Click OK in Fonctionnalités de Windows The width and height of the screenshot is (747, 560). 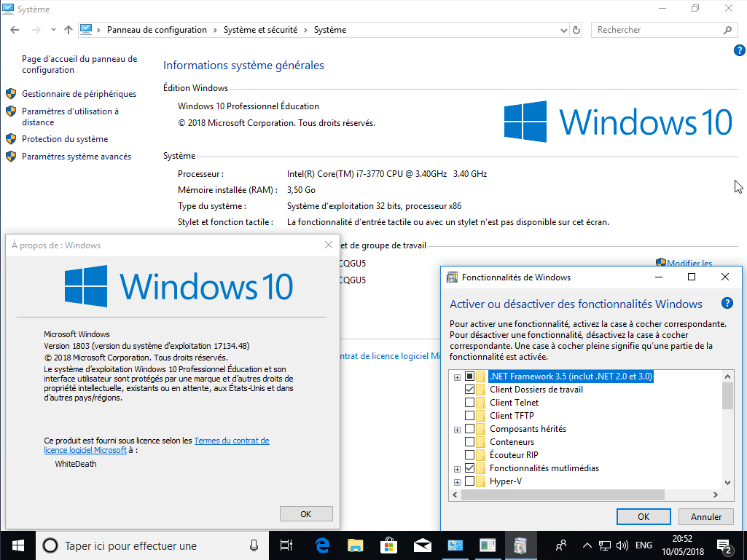click(644, 516)
